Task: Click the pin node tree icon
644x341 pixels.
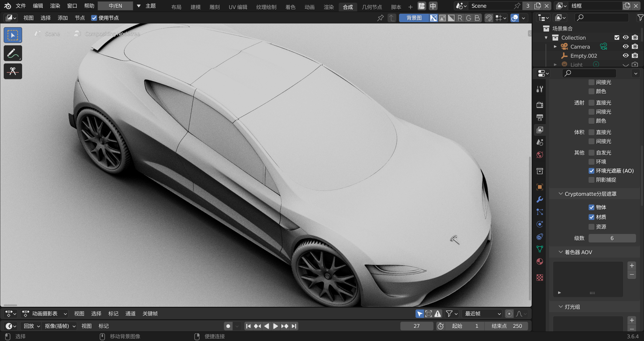Action: click(380, 18)
